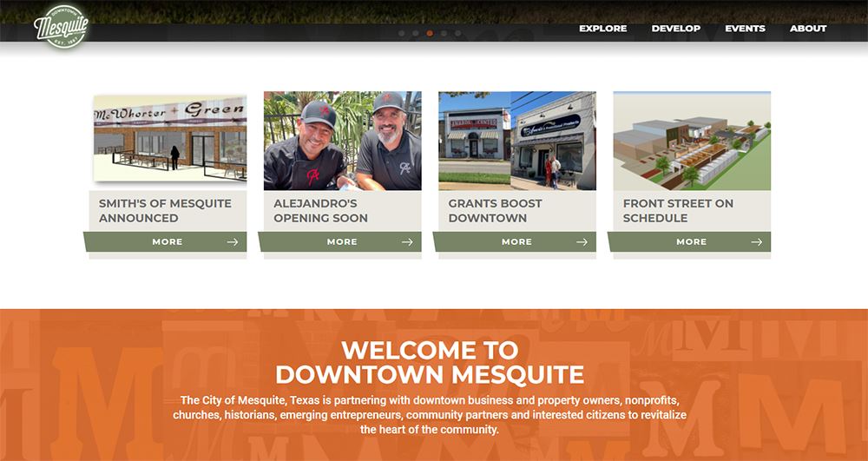
Task: Click 'Front Street on Schedule' headline
Action: [x=678, y=211]
